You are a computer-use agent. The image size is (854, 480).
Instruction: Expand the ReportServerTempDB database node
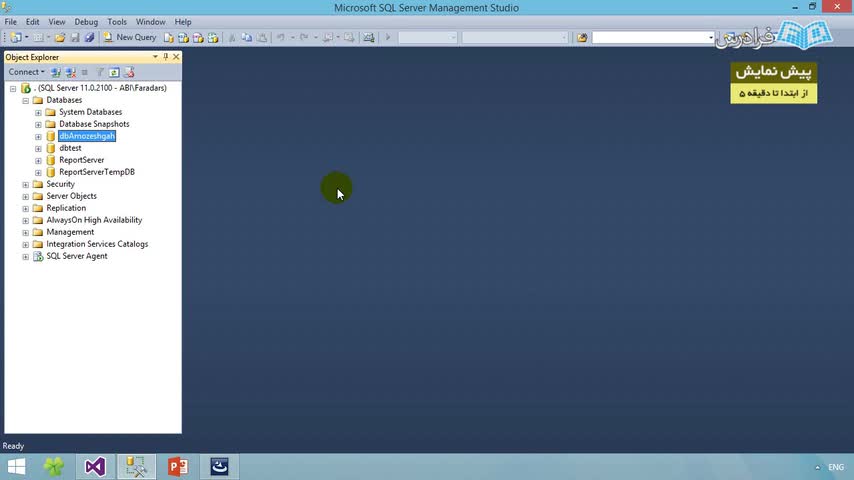38,172
